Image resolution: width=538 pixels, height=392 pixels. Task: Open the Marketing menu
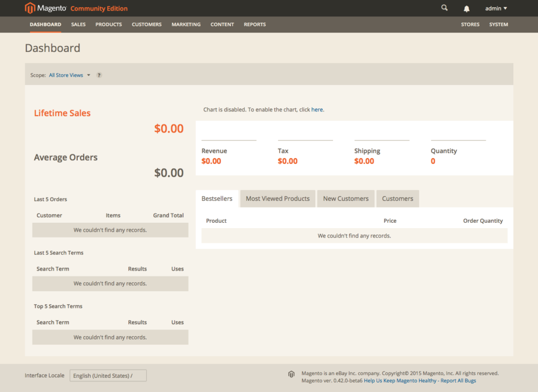click(186, 24)
